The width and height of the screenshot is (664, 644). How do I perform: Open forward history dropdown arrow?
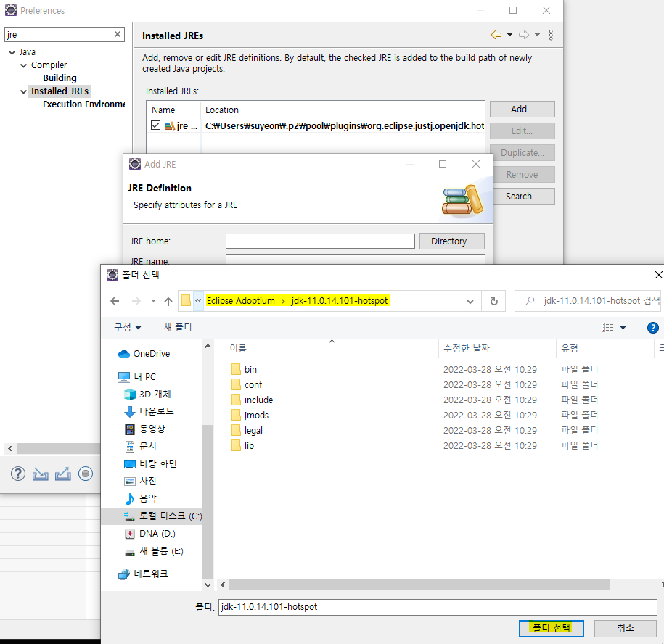pyautogui.click(x=538, y=35)
